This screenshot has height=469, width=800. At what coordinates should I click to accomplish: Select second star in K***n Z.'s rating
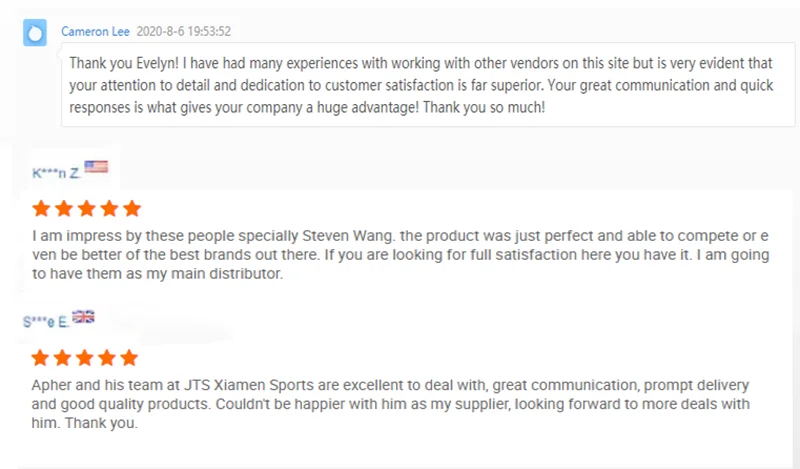(64, 209)
